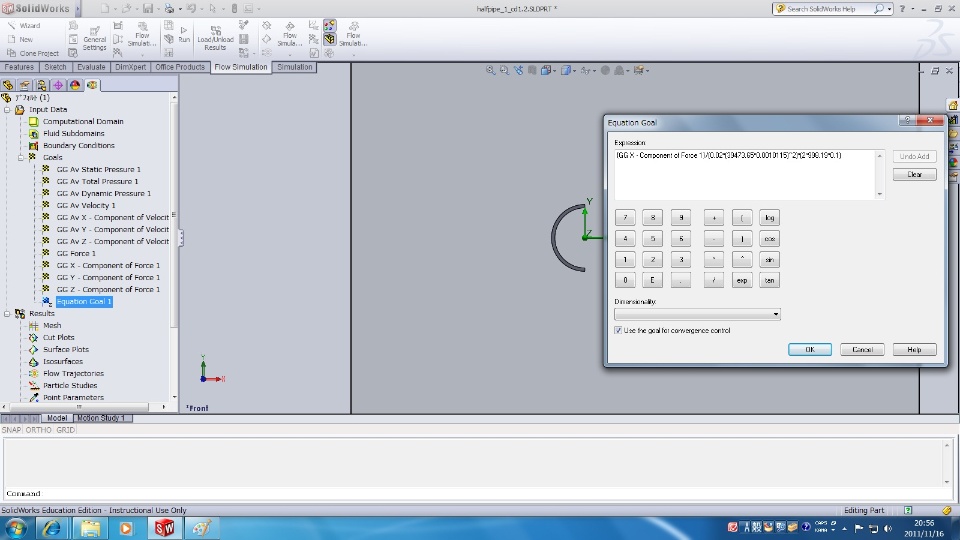Select the DimXpertManager crosshair tab icon
Screen dimensions: 960x540
[58, 85]
